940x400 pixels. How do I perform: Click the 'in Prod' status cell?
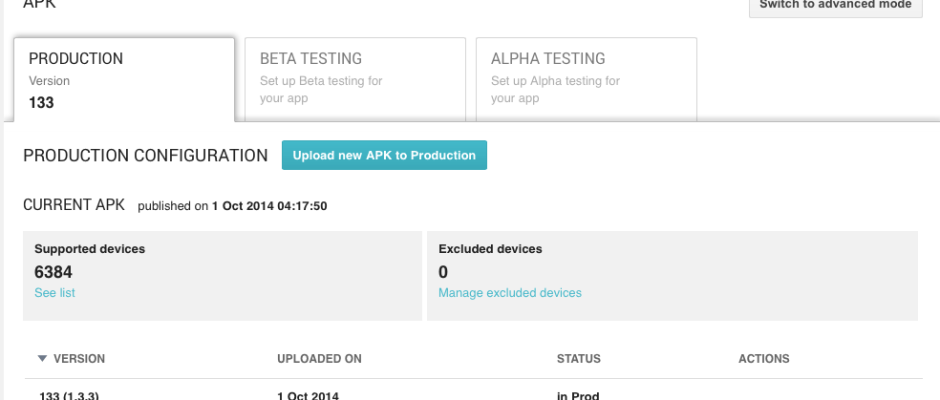coord(578,395)
